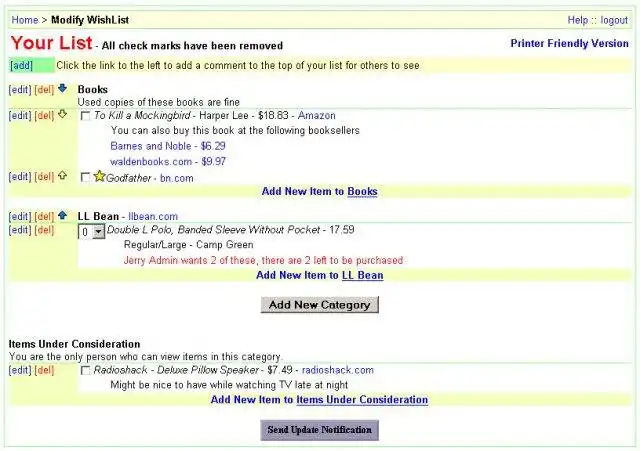Open Barnes and Noble - $6.29 link
The image size is (640, 451).
click(168, 146)
